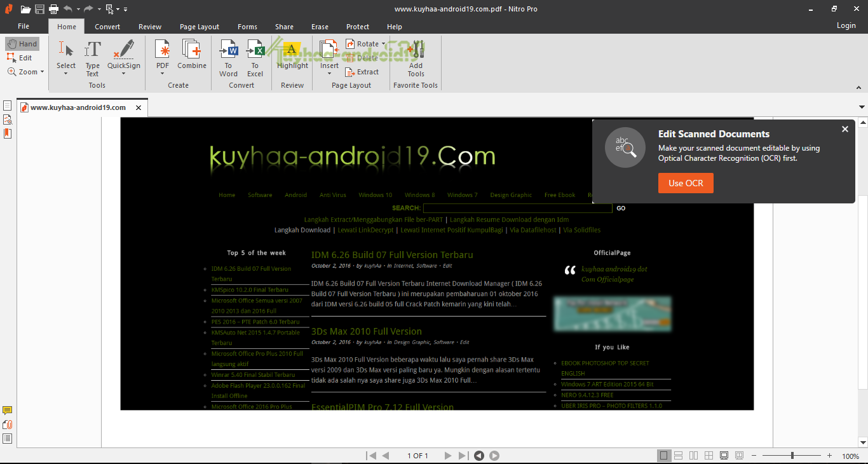
Task: Click the previous view round button
Action: pyautogui.click(x=479, y=456)
